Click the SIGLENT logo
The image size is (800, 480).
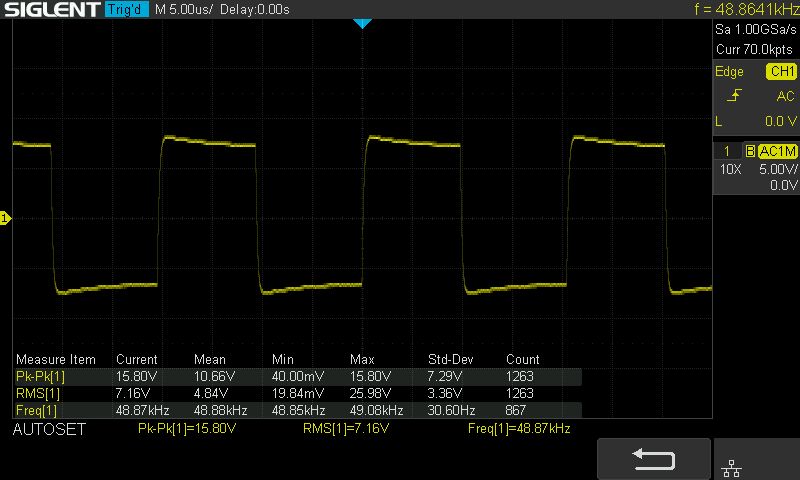[52, 9]
